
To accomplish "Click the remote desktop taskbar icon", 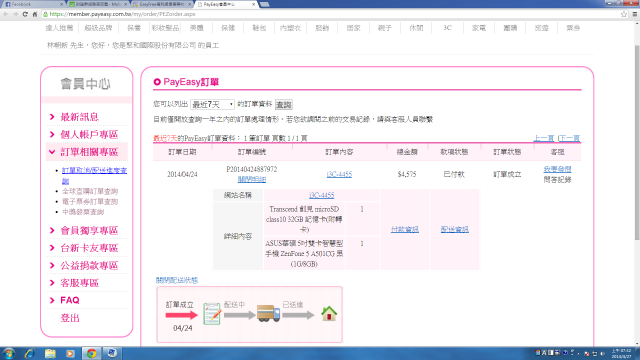I will 112,353.
